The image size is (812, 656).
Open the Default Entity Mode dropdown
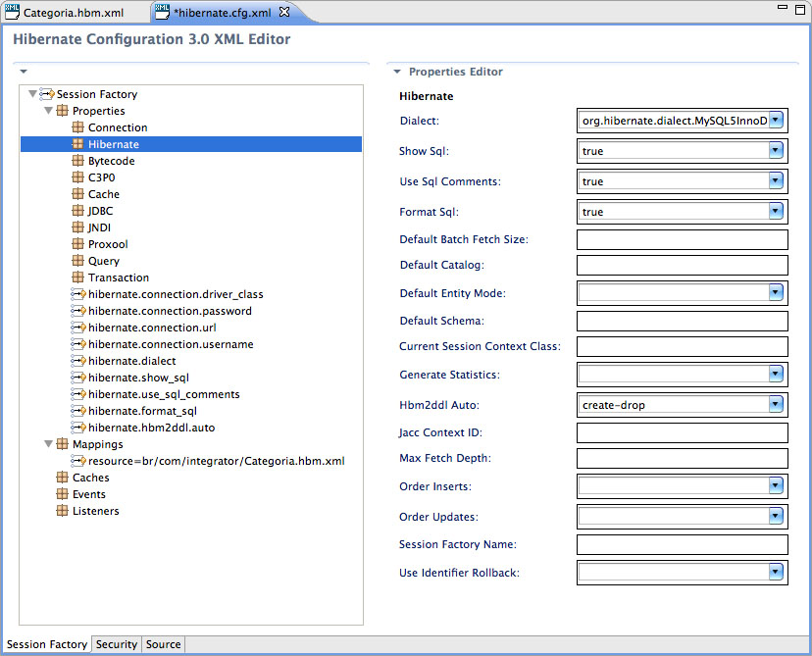pos(776,293)
